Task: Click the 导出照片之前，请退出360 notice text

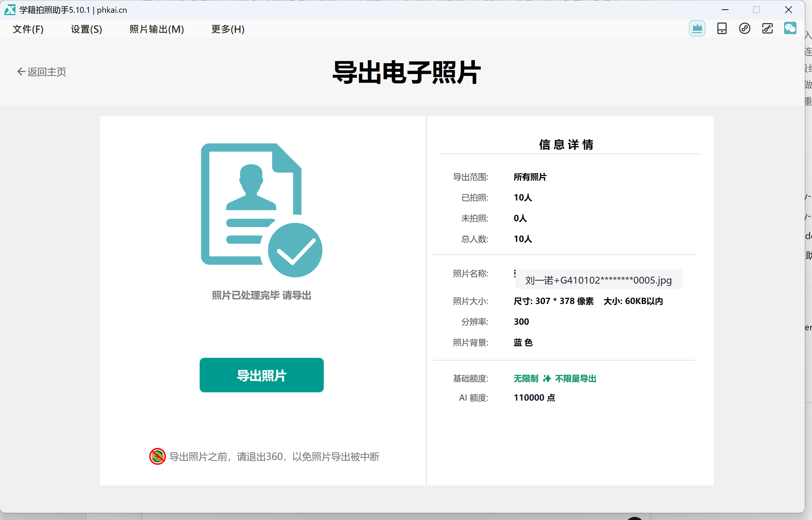Action: coord(274,457)
